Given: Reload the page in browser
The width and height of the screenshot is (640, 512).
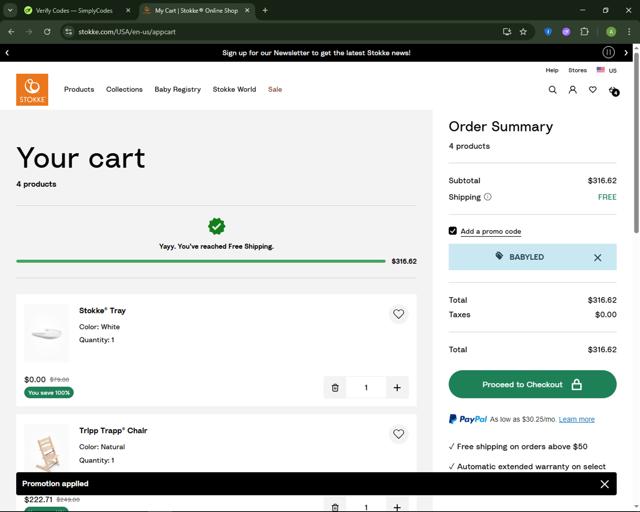Looking at the screenshot, I should click(x=47, y=31).
